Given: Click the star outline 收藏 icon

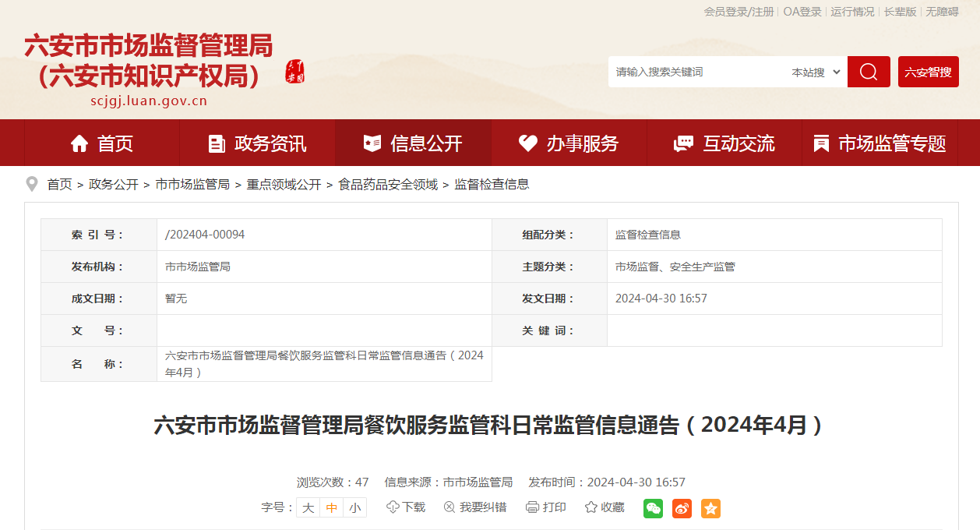Looking at the screenshot, I should click(x=591, y=507).
